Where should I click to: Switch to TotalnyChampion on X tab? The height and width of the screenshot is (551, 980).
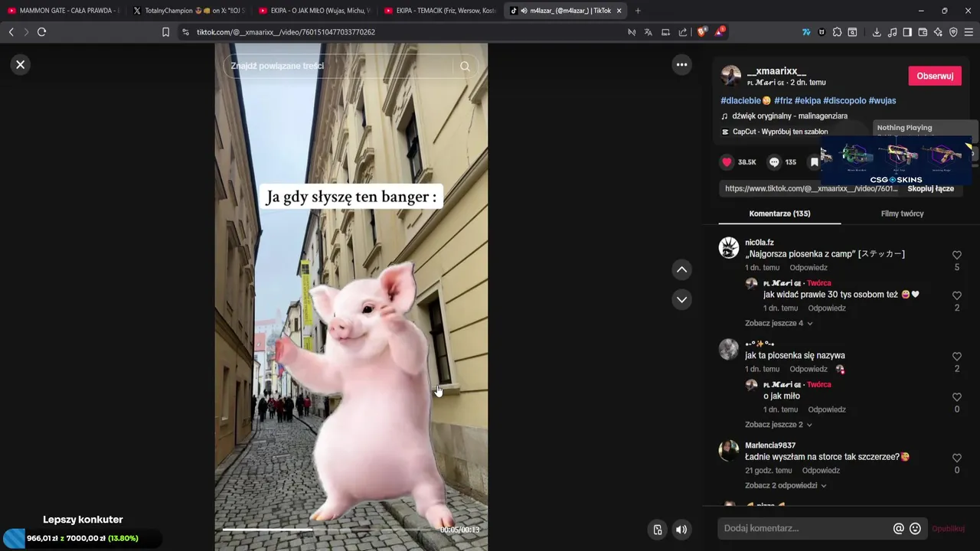coord(188,11)
